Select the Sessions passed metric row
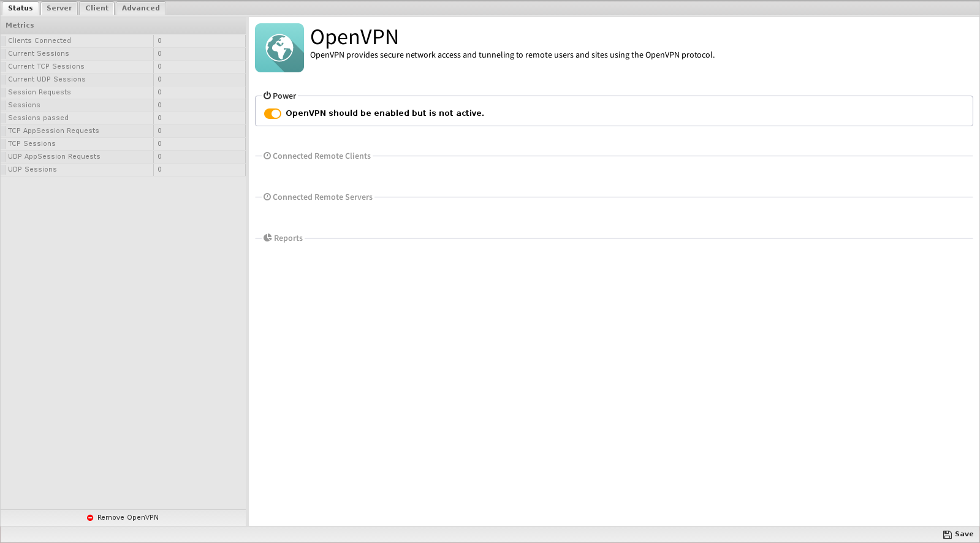The image size is (980, 543). (123, 118)
